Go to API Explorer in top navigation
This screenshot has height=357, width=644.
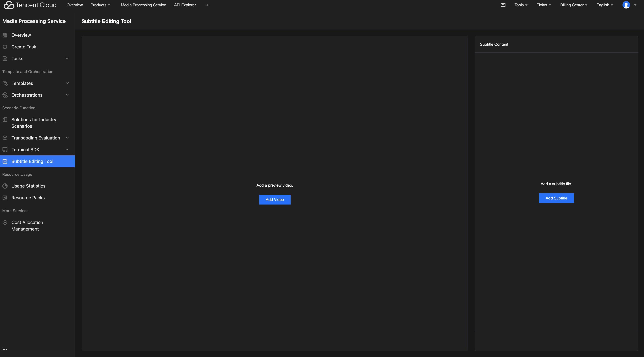click(185, 5)
